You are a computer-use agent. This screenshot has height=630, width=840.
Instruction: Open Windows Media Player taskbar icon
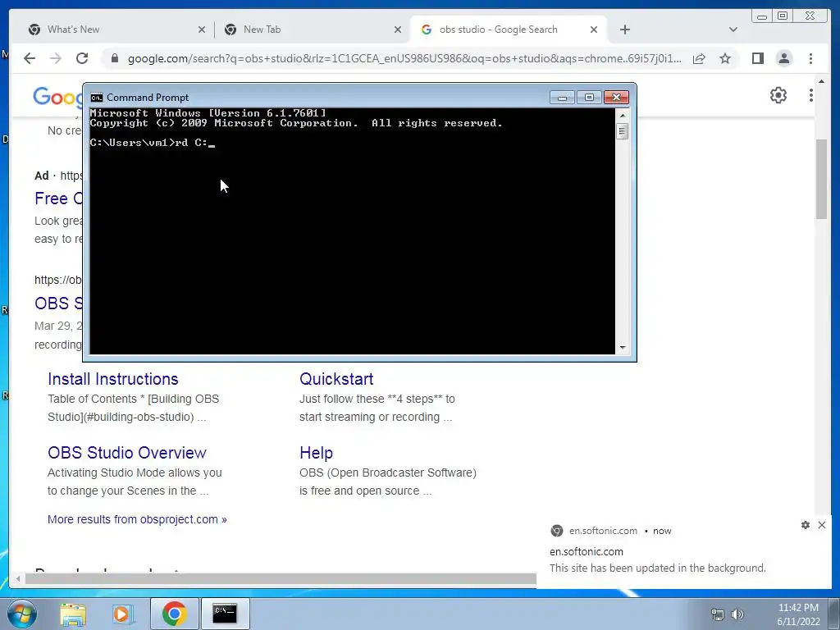tap(122, 614)
